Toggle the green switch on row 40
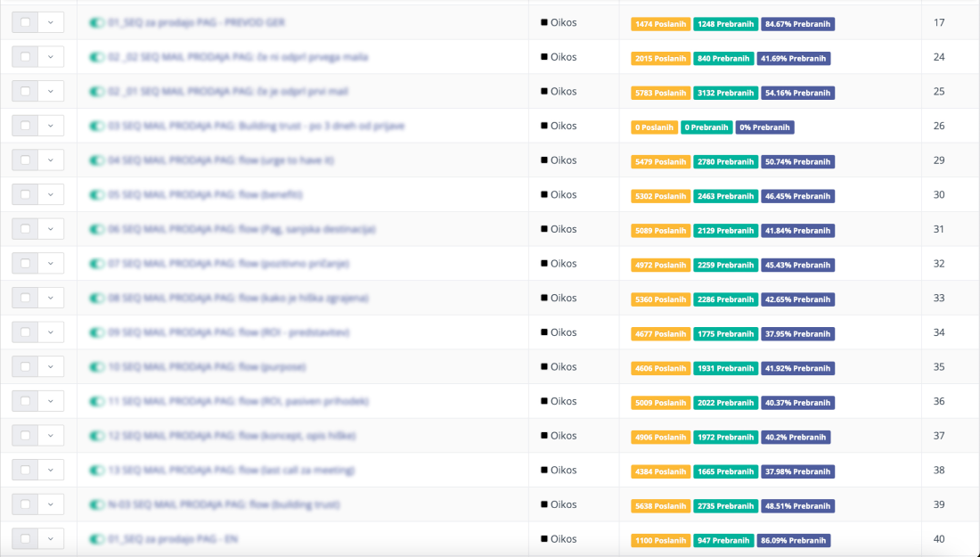 (x=96, y=539)
